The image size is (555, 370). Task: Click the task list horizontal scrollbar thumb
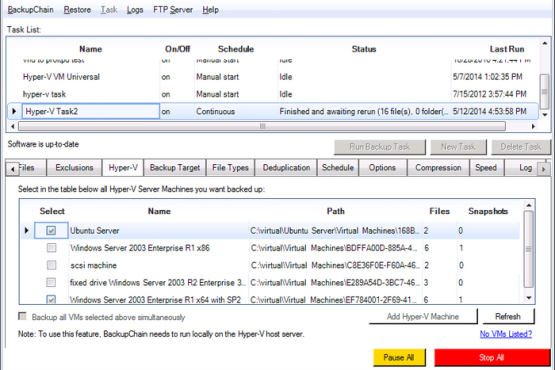coord(262,126)
